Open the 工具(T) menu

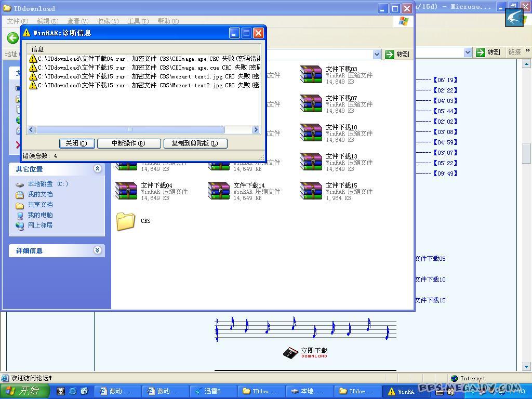click(x=138, y=21)
